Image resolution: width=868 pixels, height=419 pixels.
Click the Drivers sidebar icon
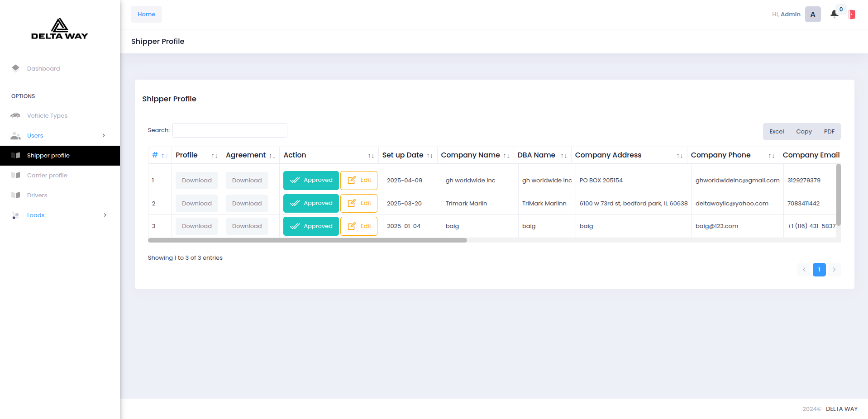click(x=16, y=195)
